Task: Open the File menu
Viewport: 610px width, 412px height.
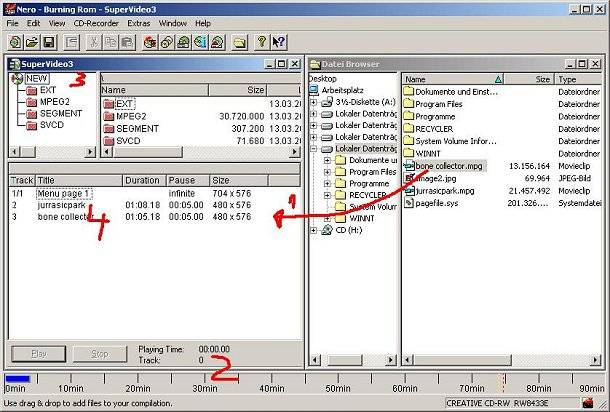Action: (12, 23)
